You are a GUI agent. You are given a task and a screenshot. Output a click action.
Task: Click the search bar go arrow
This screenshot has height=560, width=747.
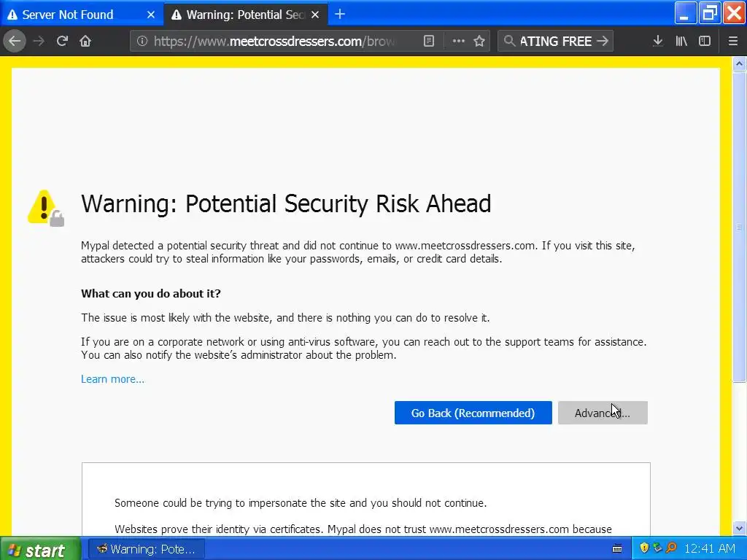(602, 41)
